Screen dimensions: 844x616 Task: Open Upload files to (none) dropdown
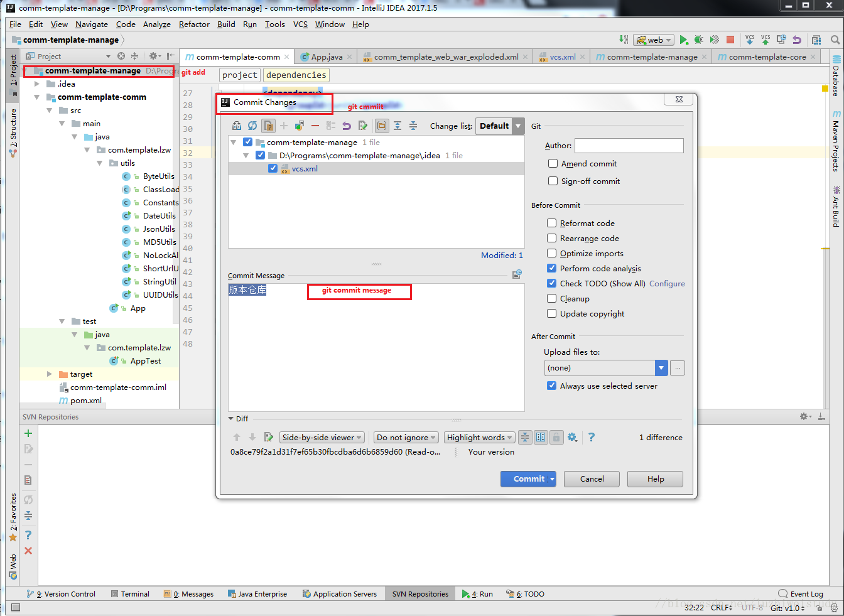[605, 368]
